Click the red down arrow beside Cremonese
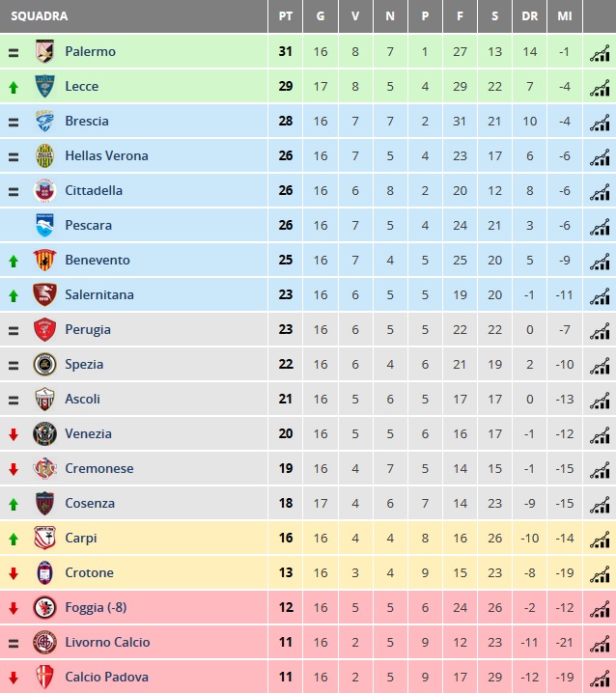The width and height of the screenshot is (616, 693). tap(14, 469)
